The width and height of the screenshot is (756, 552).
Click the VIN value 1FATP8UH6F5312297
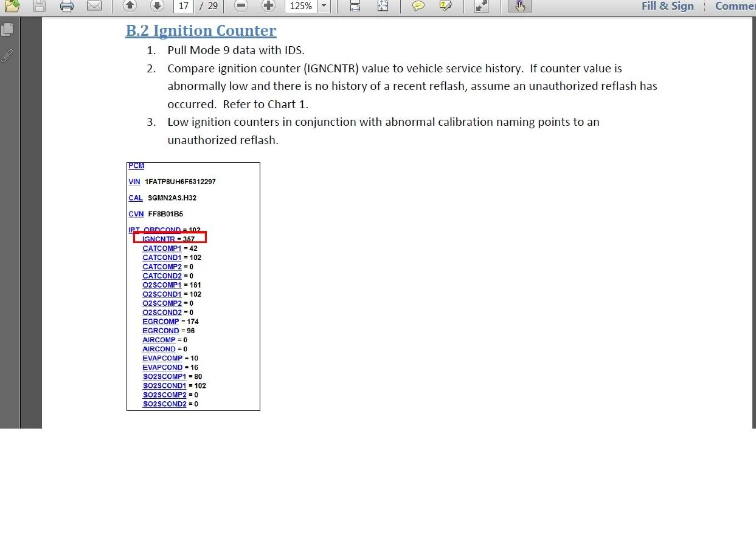(x=180, y=182)
